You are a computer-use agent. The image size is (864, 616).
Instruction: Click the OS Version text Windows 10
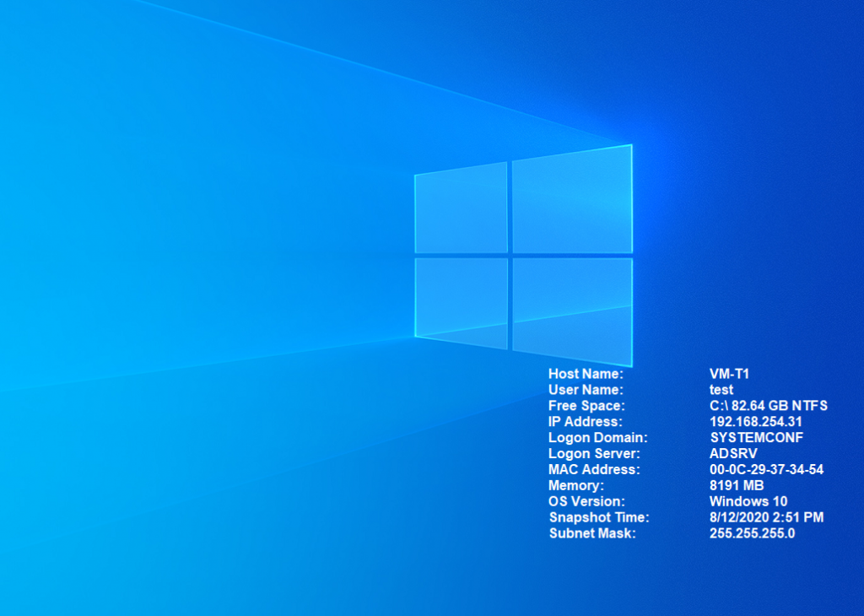point(748,501)
